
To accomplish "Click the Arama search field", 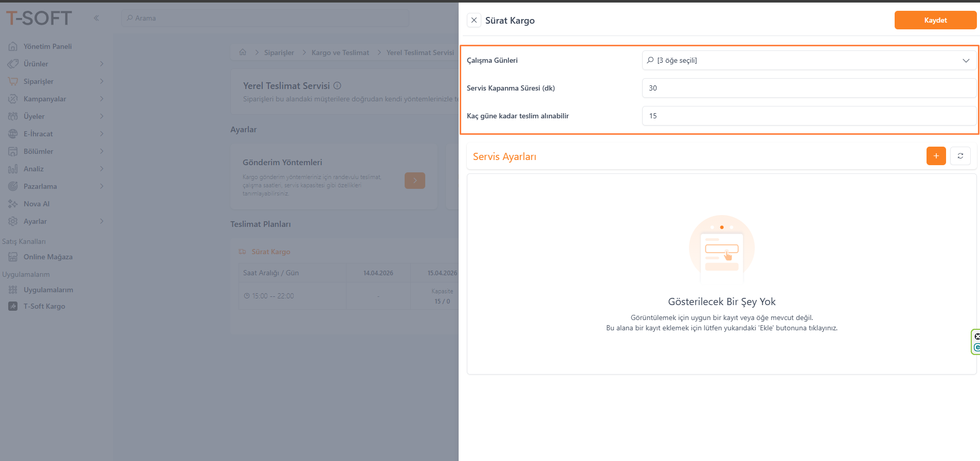I will [x=265, y=18].
